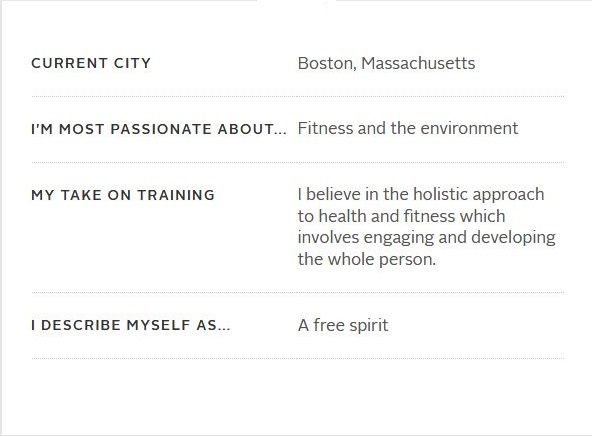Click the word spirit
592x436 pixels.
[x=369, y=326]
